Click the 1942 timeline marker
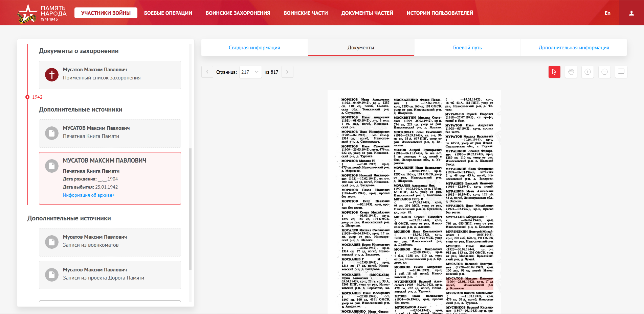 point(28,97)
